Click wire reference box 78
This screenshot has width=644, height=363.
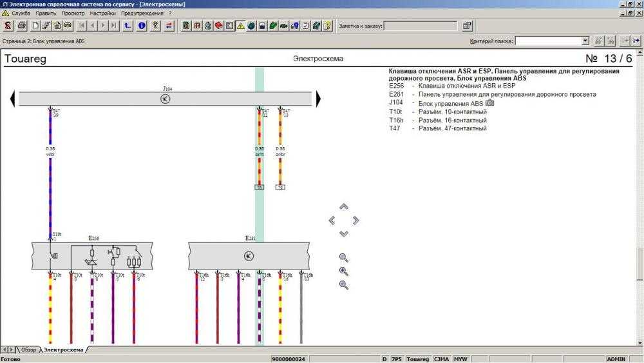click(x=259, y=187)
